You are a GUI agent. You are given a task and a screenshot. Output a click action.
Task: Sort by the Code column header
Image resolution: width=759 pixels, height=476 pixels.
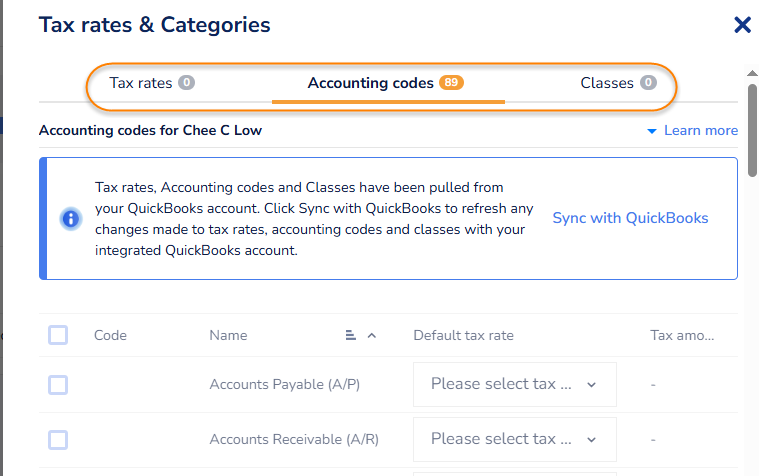point(110,336)
